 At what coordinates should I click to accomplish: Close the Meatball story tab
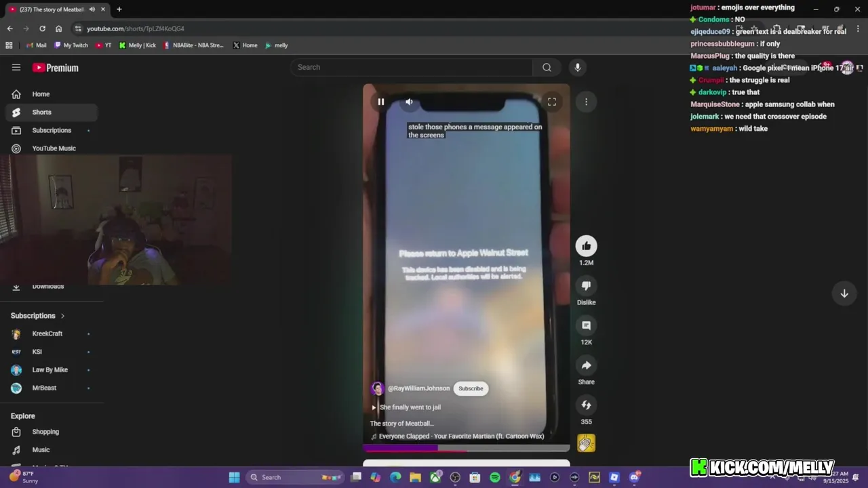pyautogui.click(x=103, y=9)
